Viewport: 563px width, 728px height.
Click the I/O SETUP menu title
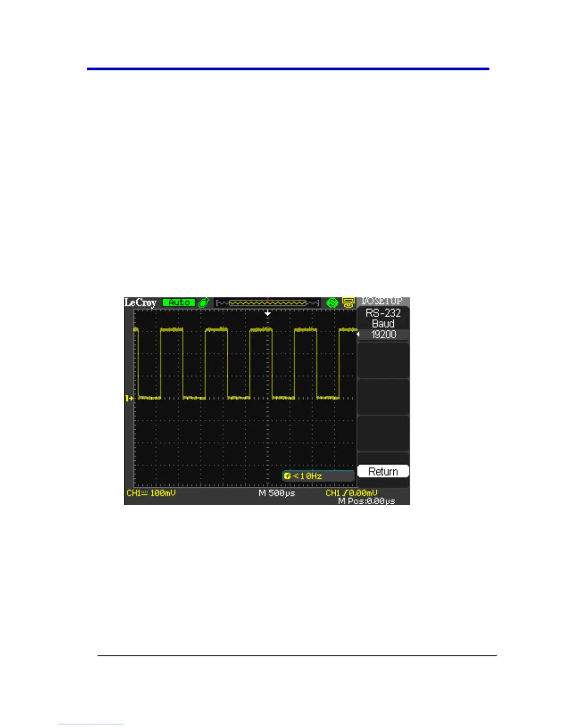click(382, 301)
